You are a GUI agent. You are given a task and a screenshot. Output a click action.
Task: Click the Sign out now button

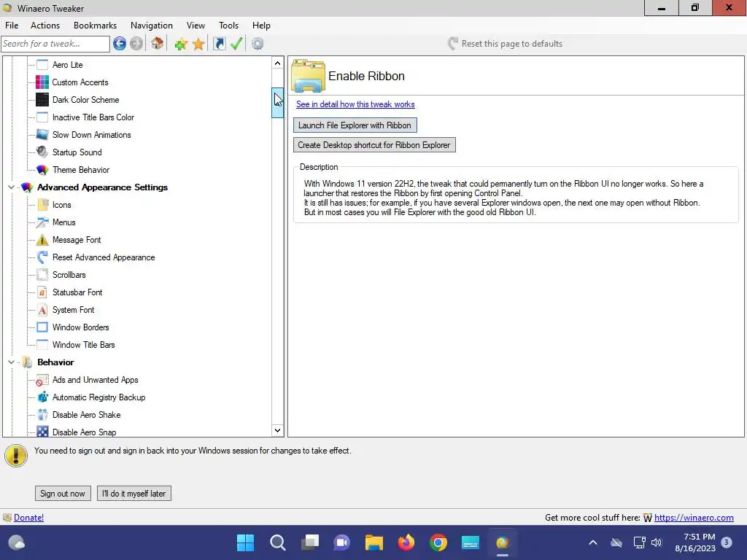point(63,494)
